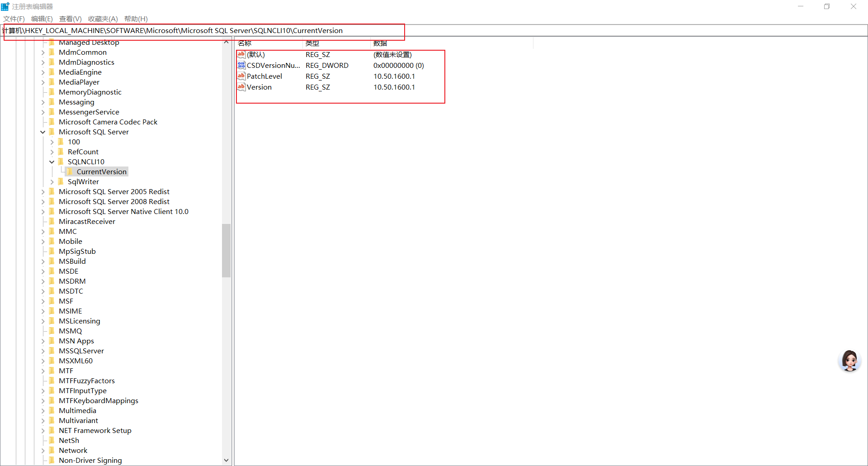Click the Microsoft SQL Server folder icon
Viewport: 868px width, 466px height.
(52, 132)
